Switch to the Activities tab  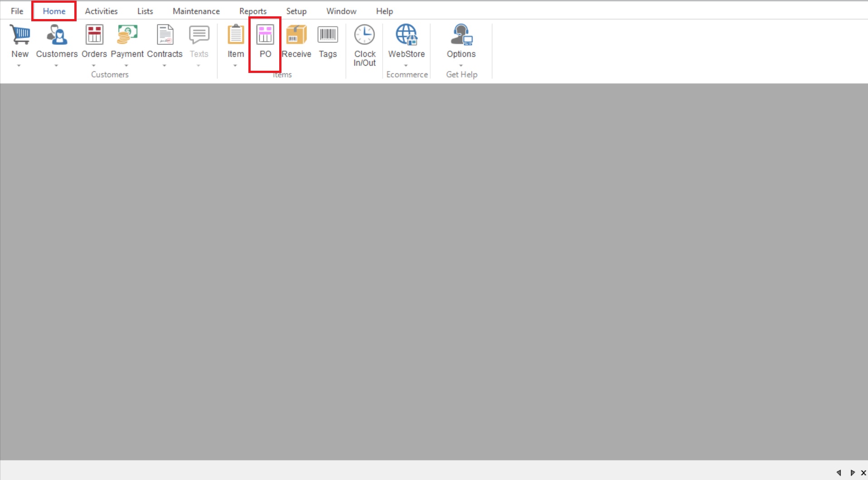(101, 11)
